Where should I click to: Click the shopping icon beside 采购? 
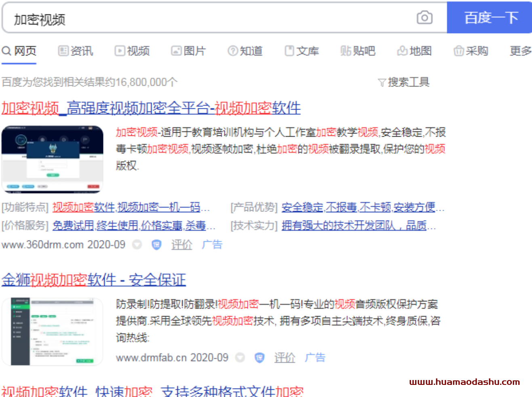(458, 51)
